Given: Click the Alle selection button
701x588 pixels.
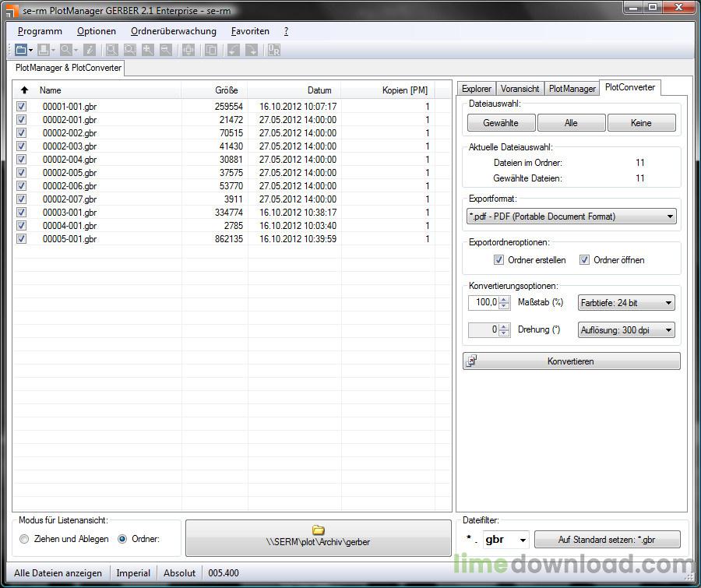Looking at the screenshot, I should coord(572,123).
